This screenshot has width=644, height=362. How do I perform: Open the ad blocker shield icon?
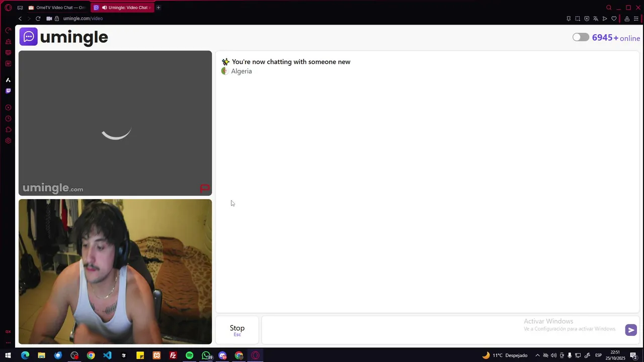[587, 19]
